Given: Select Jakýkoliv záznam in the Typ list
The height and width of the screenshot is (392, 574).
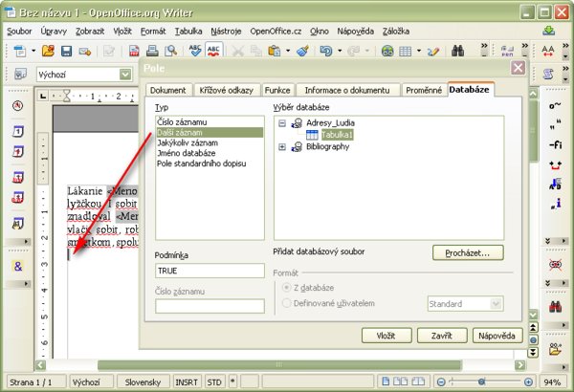Looking at the screenshot, I should click(x=210, y=142).
